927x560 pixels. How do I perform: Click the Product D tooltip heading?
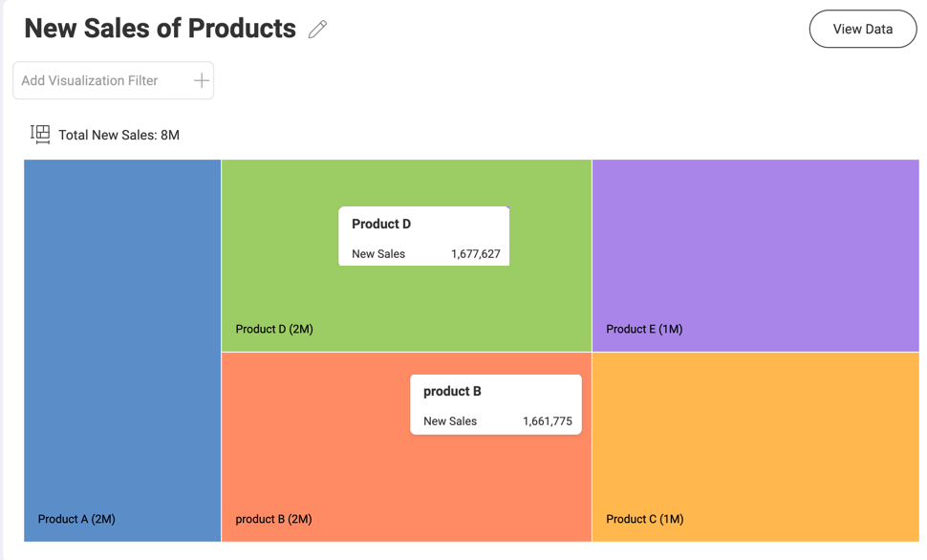pyautogui.click(x=381, y=224)
